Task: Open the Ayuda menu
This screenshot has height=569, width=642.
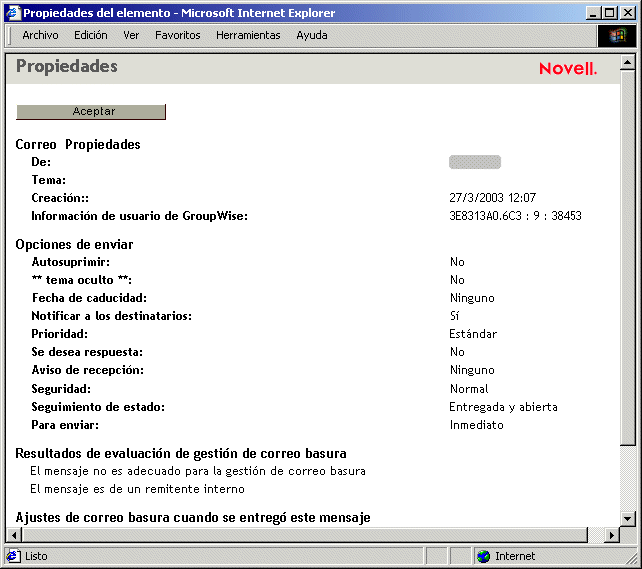Action: pos(312,35)
